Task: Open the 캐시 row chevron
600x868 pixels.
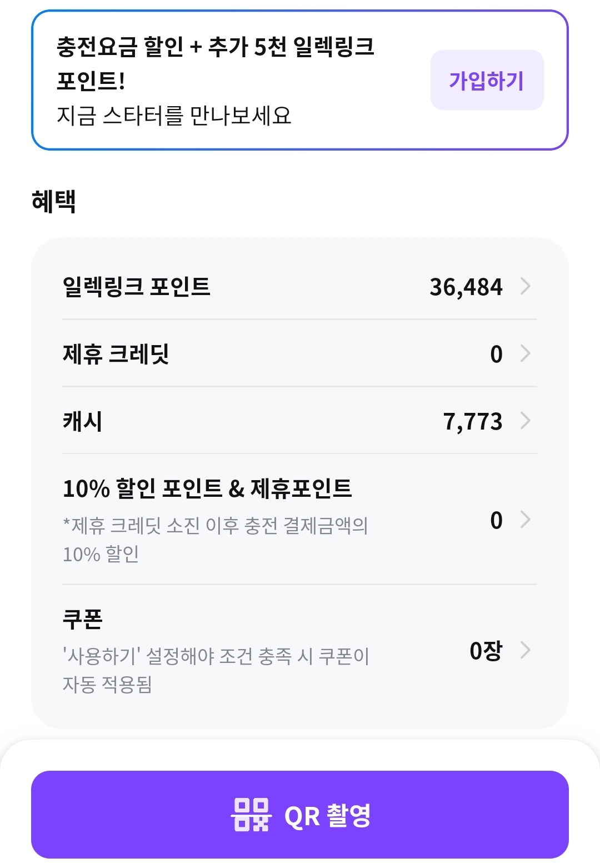Action: [x=526, y=421]
